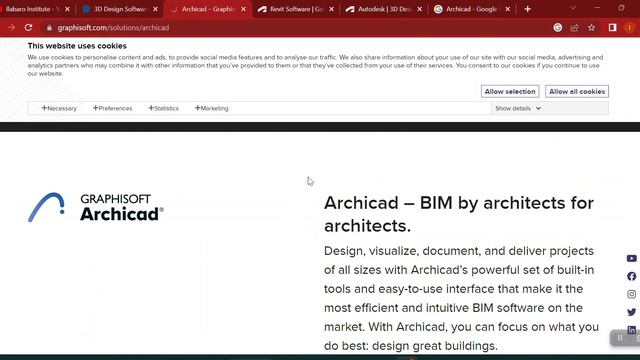Image resolution: width=640 pixels, height=360 pixels.
Task: Bookmark this page with star icon
Action: (591, 28)
